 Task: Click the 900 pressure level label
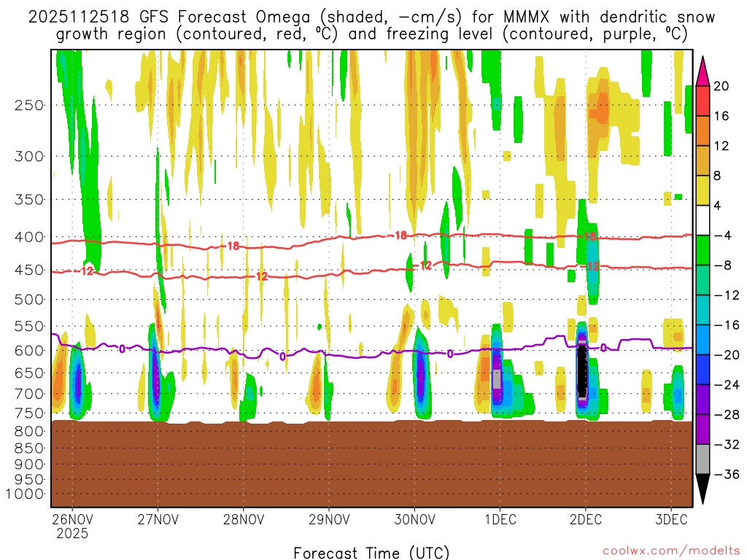pyautogui.click(x=29, y=464)
